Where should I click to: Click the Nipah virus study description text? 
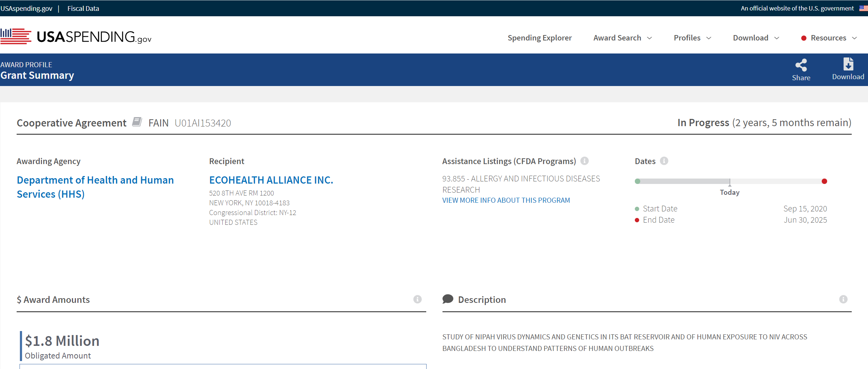624,343
